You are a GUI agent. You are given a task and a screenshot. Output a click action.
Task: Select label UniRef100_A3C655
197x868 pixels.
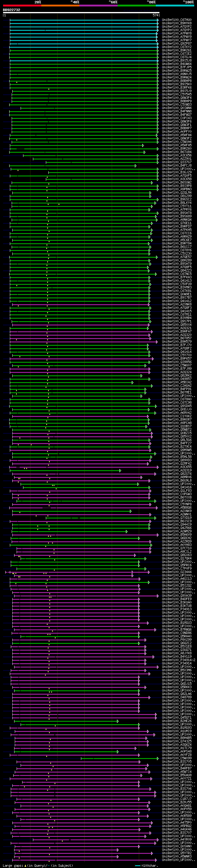pyautogui.click(x=177, y=467)
